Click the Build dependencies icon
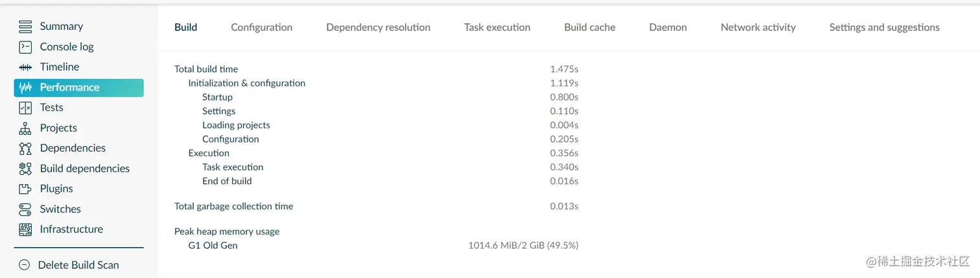Image resolution: width=980 pixels, height=278 pixels. [25, 168]
